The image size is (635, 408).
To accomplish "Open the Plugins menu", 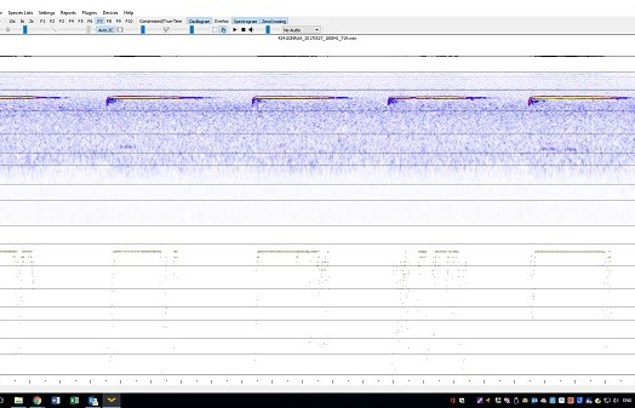I will pos(89,12).
